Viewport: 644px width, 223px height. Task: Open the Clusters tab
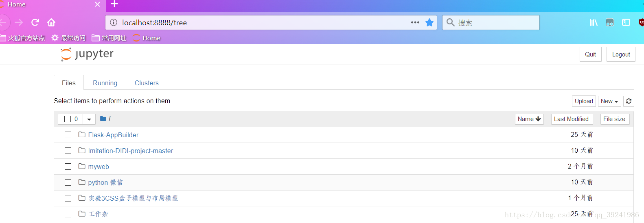point(147,83)
